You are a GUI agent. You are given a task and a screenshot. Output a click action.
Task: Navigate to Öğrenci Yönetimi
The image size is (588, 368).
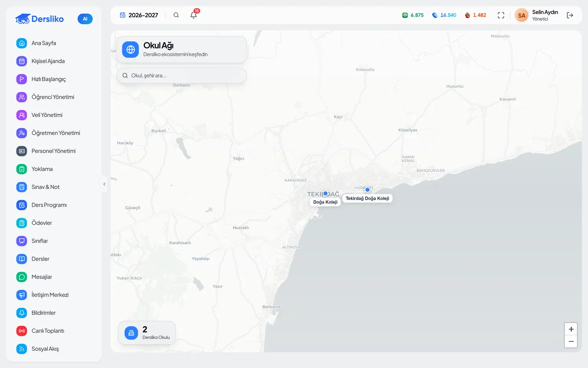point(54,97)
